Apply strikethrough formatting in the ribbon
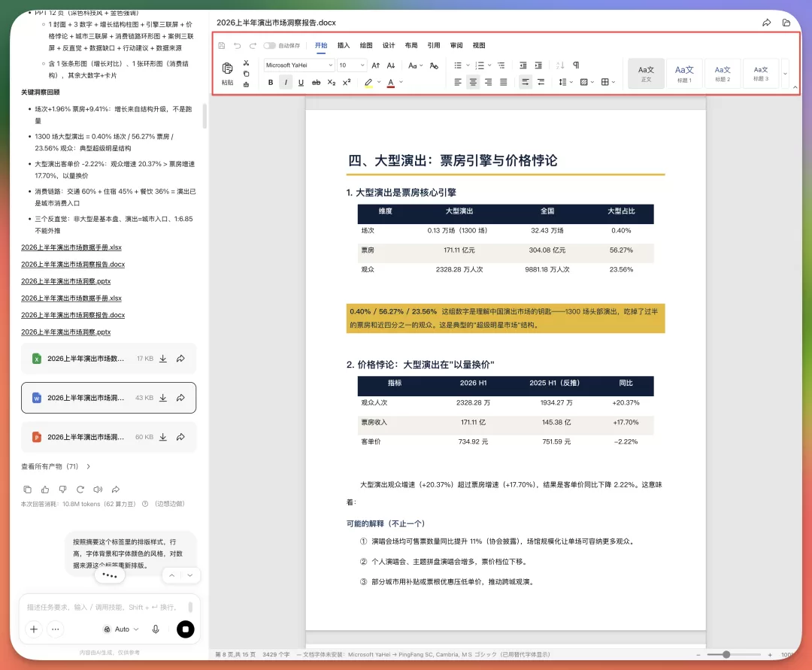Image resolution: width=812 pixels, height=670 pixels. pos(316,82)
